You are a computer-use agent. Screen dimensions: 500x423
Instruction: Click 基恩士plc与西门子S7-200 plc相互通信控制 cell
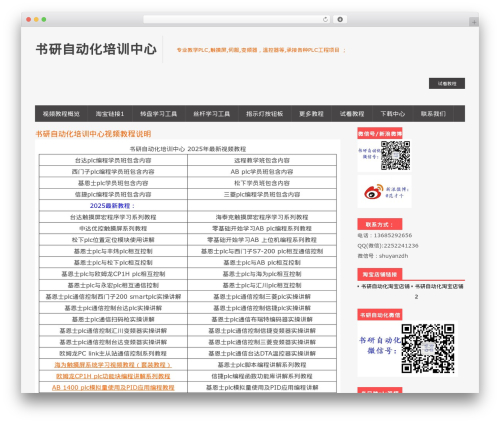click(262, 251)
